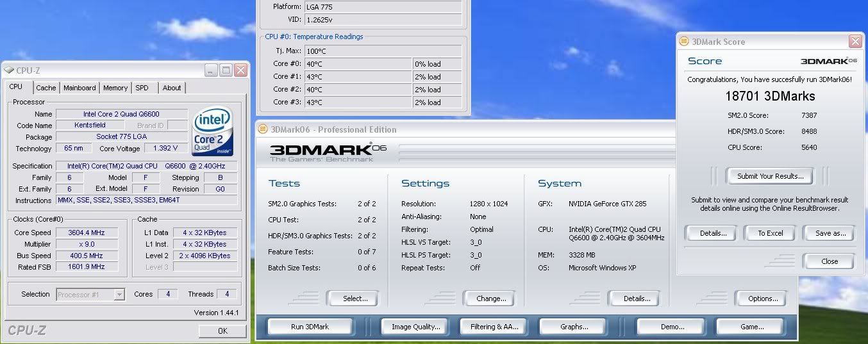
Task: Click Submit Your Results button
Action: (770, 176)
